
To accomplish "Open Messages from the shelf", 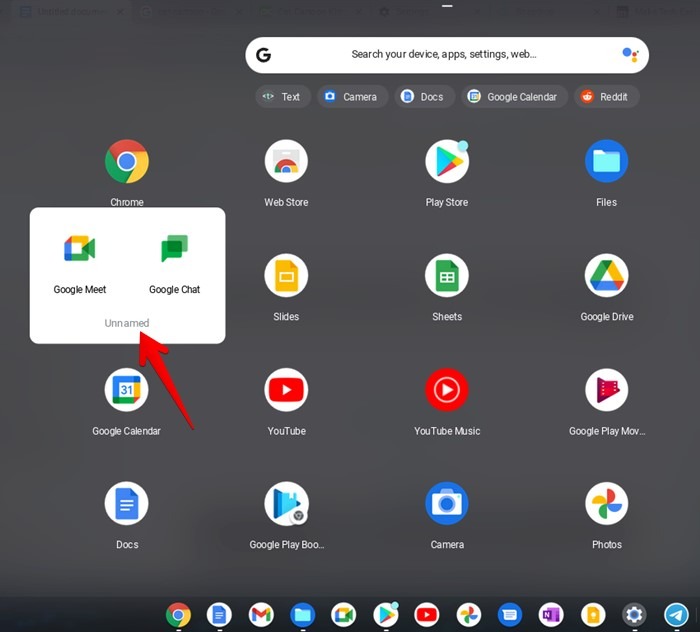I will (509, 615).
